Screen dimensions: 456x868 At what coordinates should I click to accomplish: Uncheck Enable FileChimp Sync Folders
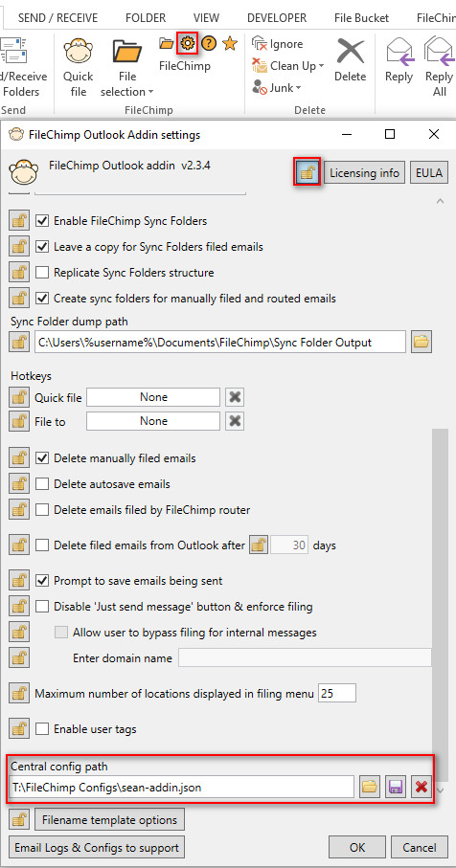coord(42,221)
